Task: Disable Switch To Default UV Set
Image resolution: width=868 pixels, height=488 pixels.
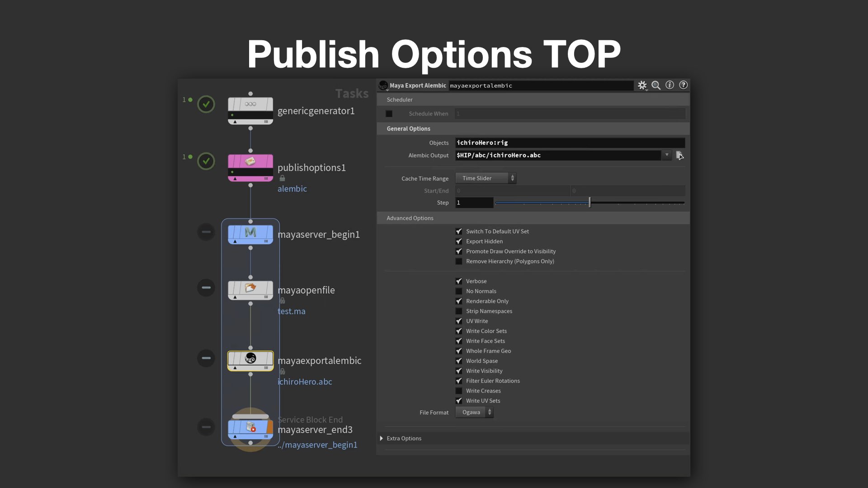Action: (x=459, y=231)
